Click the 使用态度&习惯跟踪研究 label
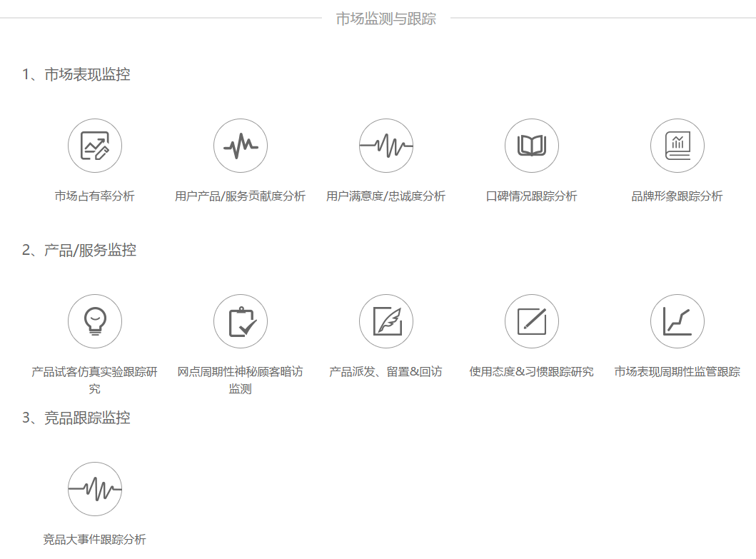The width and height of the screenshot is (756, 559). click(x=531, y=372)
